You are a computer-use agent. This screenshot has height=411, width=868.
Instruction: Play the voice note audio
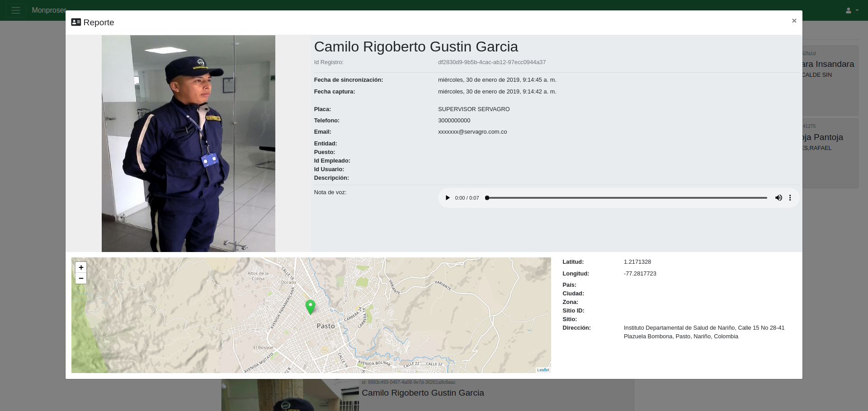coord(448,198)
